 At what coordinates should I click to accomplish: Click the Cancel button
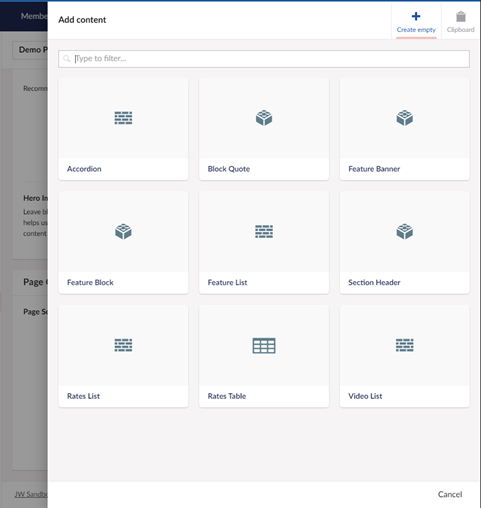(450, 494)
